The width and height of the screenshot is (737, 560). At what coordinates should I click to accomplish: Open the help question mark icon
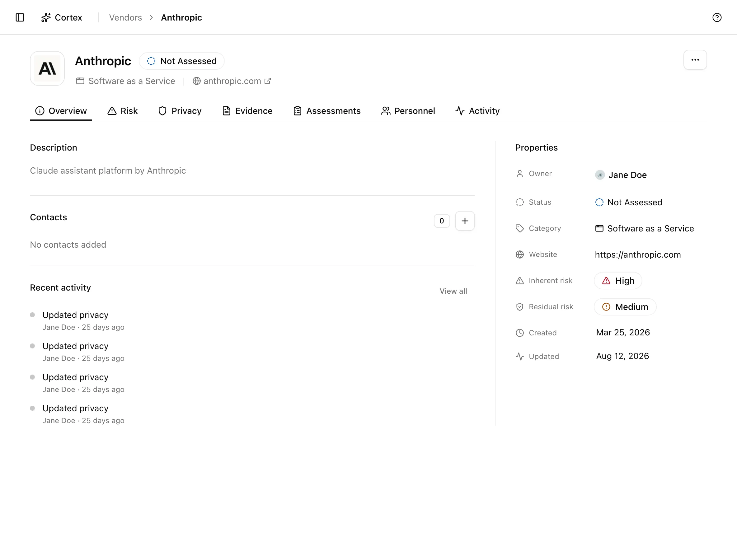click(x=717, y=17)
